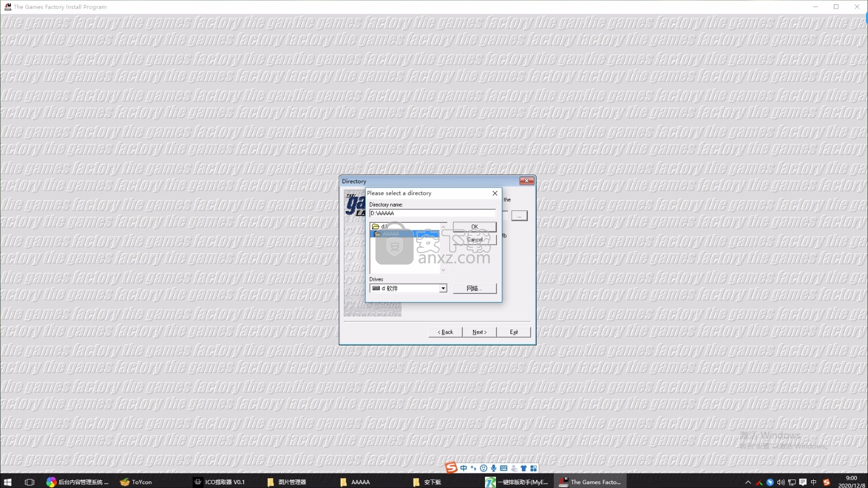The width and height of the screenshot is (868, 488).
Task: Cancel the directory selection dialog
Action: (x=475, y=240)
